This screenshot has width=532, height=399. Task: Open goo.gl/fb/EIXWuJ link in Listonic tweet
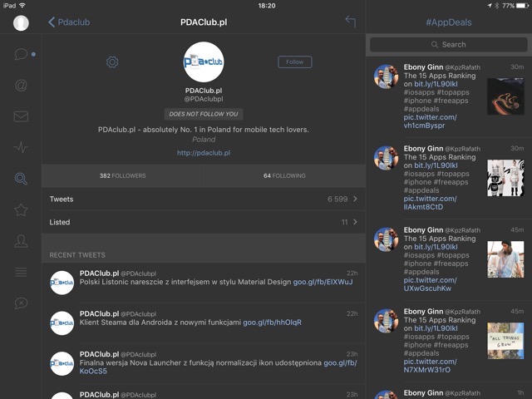323,282
